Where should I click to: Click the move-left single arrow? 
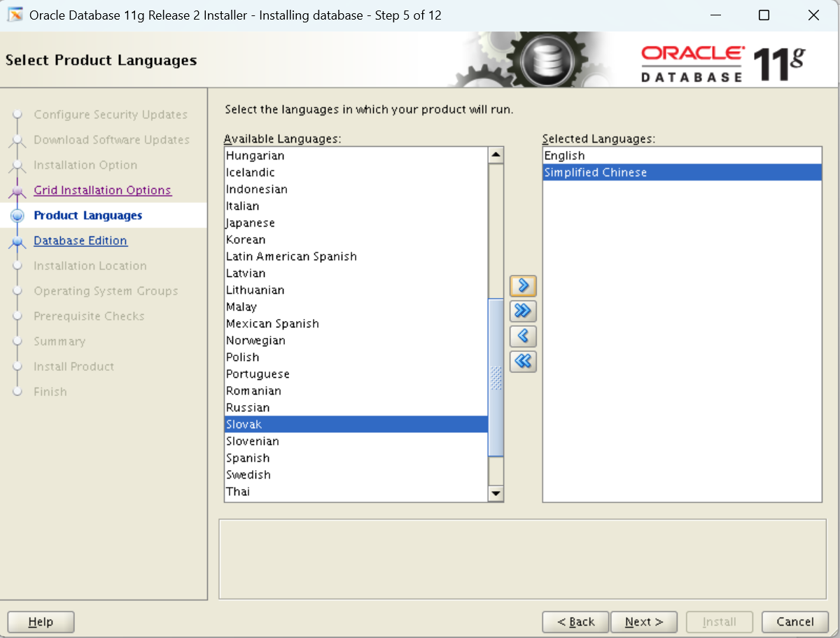coord(523,336)
